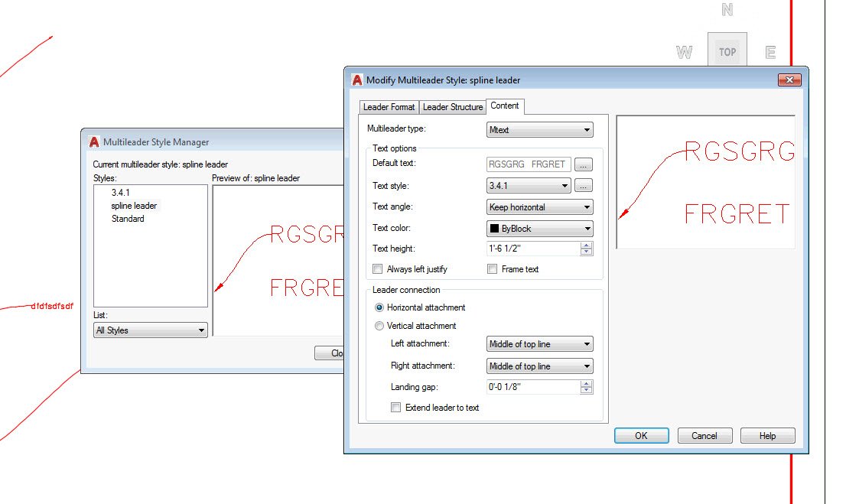Click the AutoCAD logo in Multileader Style Manager title bar
The image size is (846, 504).
(94, 142)
